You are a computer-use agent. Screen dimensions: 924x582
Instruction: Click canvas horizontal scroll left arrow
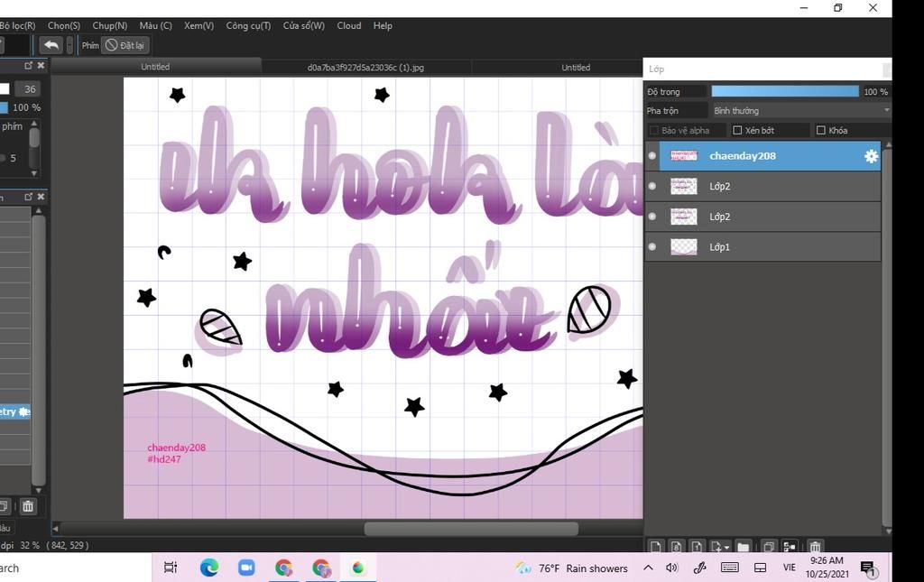(x=55, y=529)
